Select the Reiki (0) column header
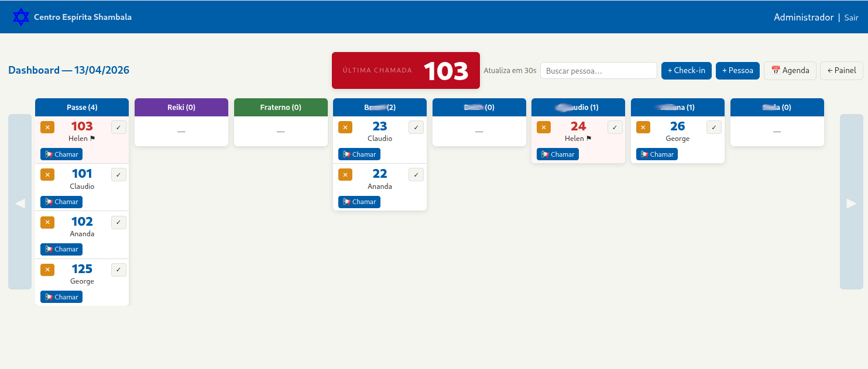 click(x=181, y=107)
